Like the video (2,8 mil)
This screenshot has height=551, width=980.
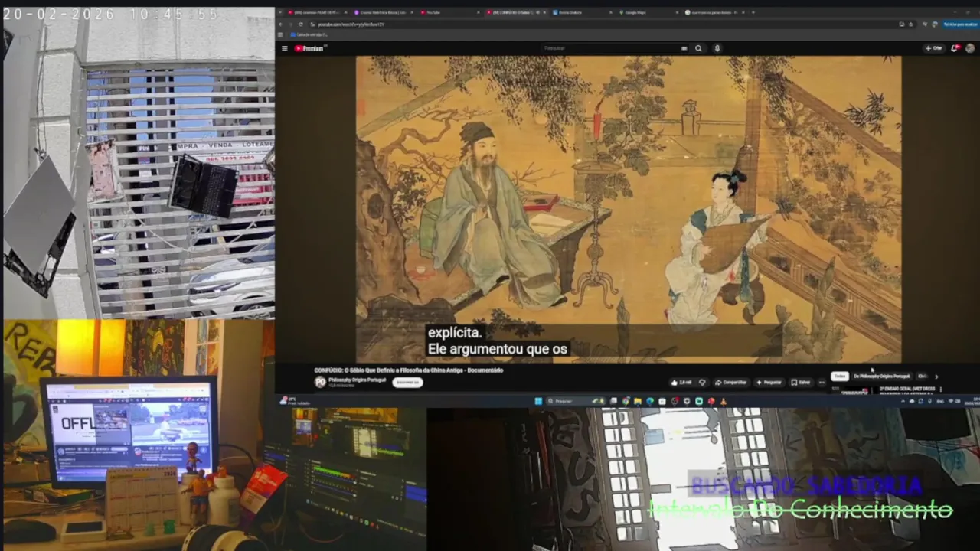(681, 383)
